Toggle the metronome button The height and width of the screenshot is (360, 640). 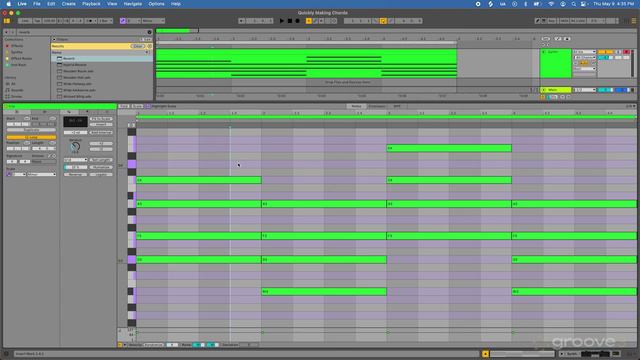[x=91, y=21]
